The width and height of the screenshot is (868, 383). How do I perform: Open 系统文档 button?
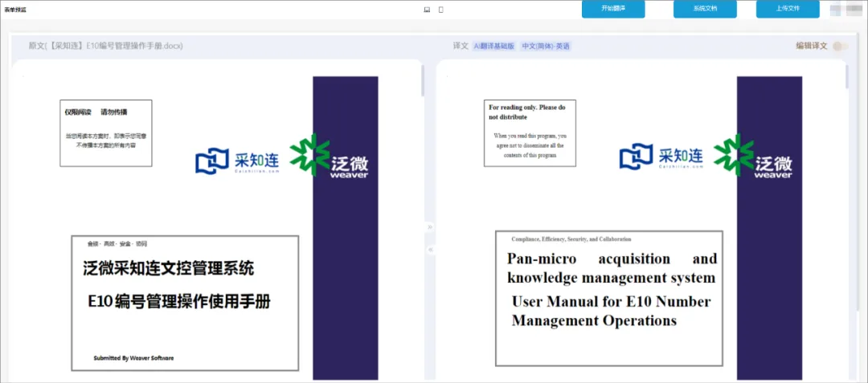coord(705,10)
